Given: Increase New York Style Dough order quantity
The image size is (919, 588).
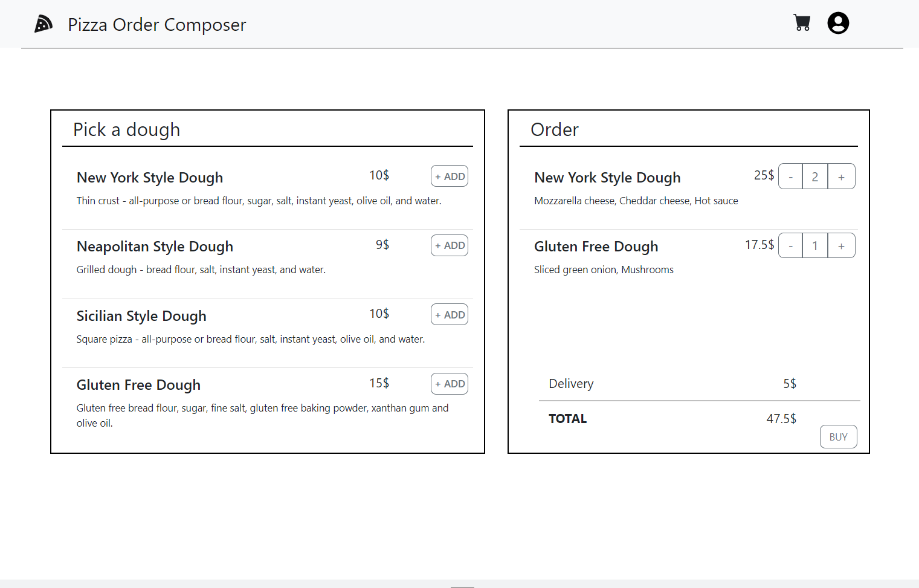Looking at the screenshot, I should coord(841,176).
